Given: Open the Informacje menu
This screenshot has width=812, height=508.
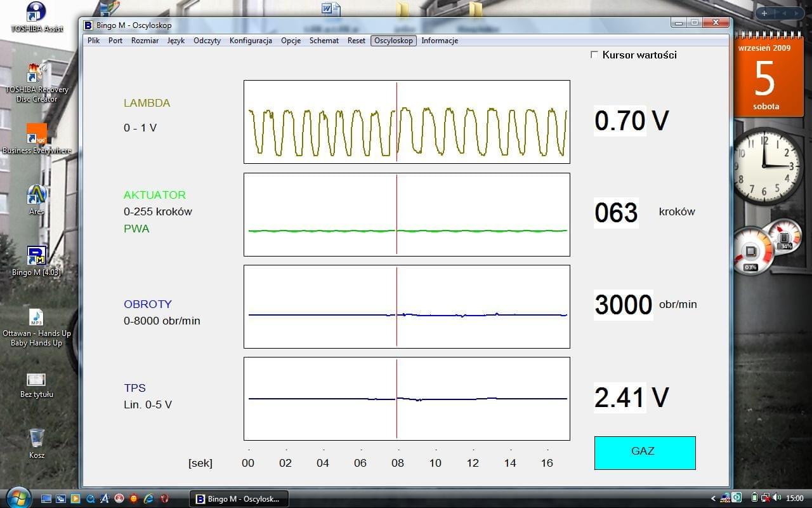Looking at the screenshot, I should (440, 41).
